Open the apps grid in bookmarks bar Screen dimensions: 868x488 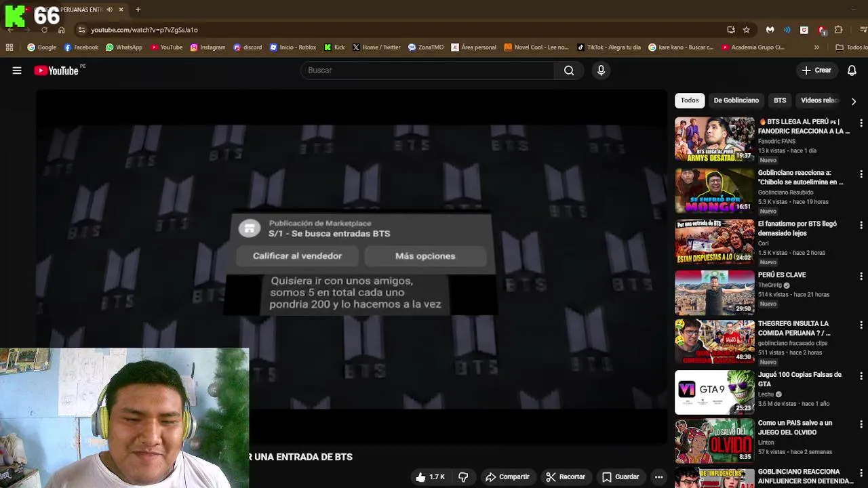[x=9, y=47]
